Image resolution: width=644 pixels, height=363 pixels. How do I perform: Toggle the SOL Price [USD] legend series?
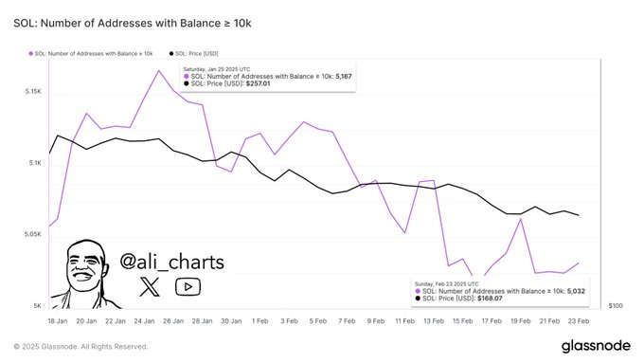tap(193, 53)
